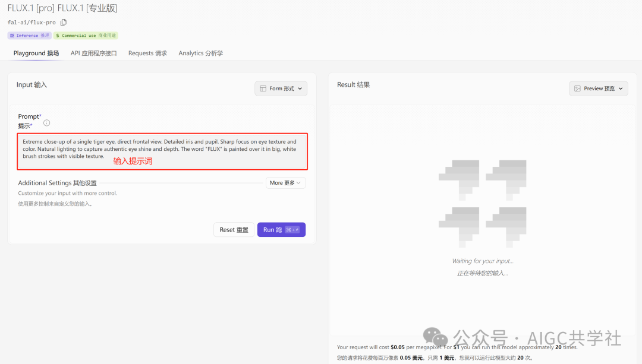Click the Commercial use tag badge
The height and width of the screenshot is (364, 642).
pyautogui.click(x=86, y=36)
